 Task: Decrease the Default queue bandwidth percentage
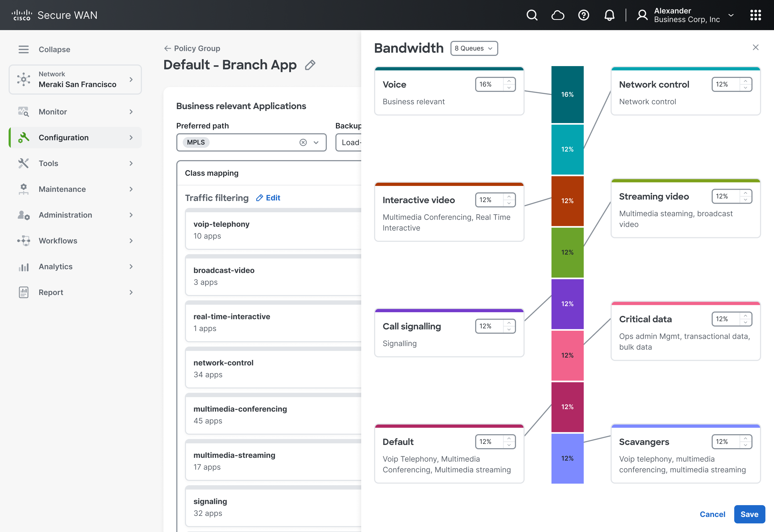509,445
